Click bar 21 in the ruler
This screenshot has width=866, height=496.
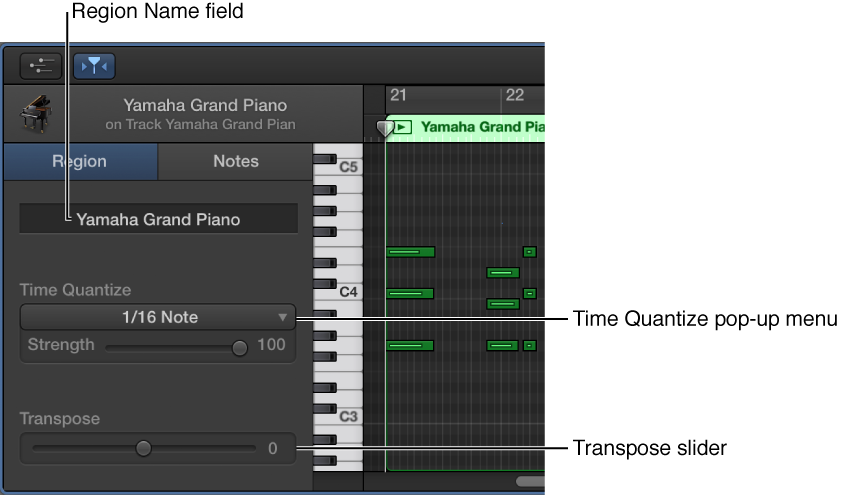pos(398,95)
